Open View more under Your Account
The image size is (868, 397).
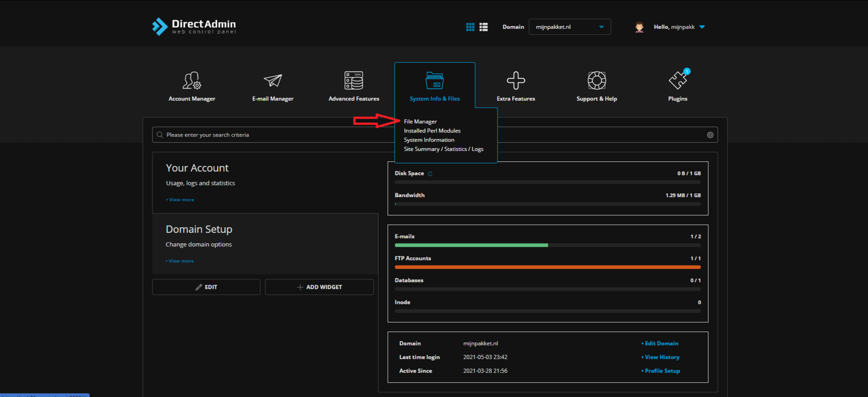181,200
